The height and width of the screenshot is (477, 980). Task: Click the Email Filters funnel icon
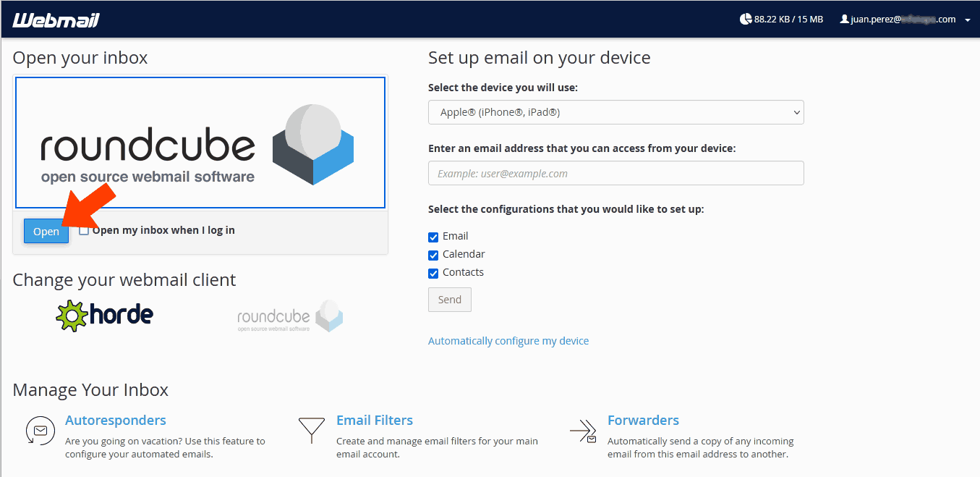(311, 430)
